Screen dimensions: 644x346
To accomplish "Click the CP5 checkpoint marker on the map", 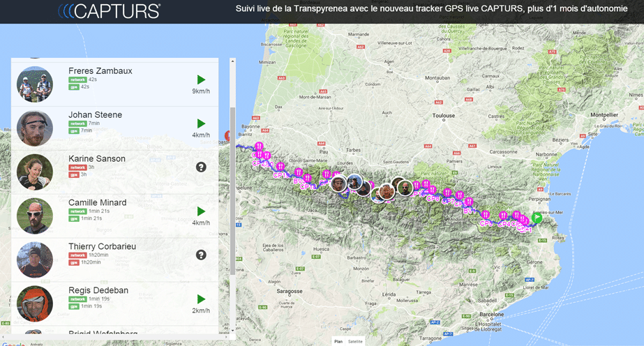I will 485,215.
